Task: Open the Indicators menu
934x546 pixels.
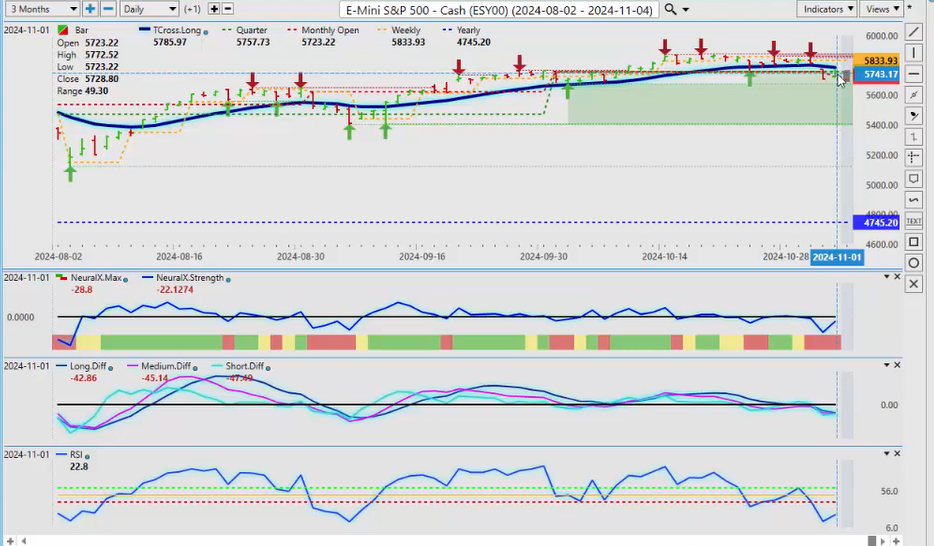Action: 829,9
